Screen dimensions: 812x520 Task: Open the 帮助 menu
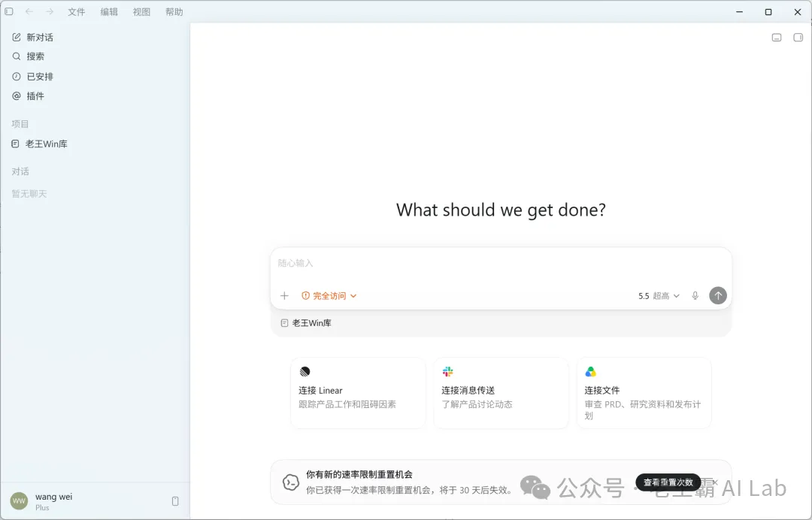pyautogui.click(x=174, y=12)
